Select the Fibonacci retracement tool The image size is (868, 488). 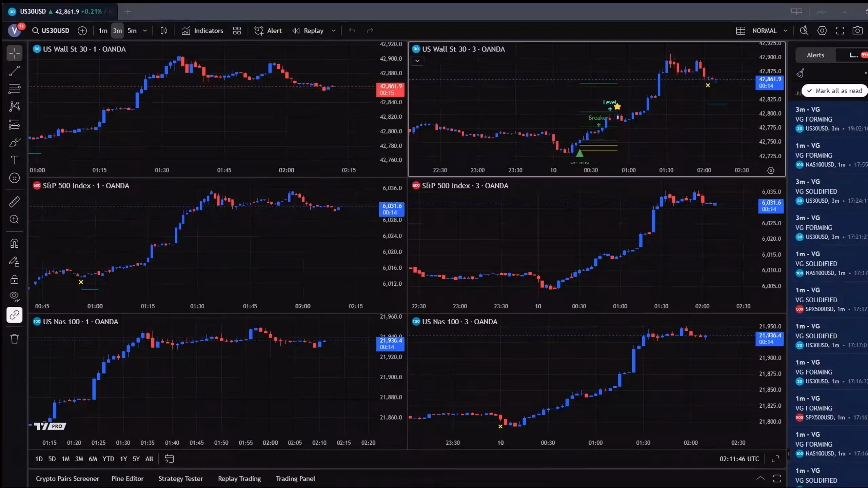pyautogui.click(x=14, y=89)
